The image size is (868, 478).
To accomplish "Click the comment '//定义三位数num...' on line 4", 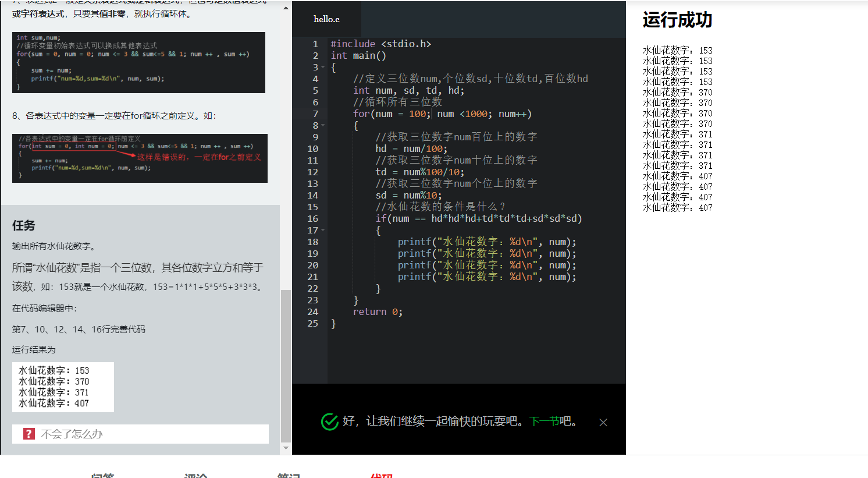I will (x=471, y=79).
